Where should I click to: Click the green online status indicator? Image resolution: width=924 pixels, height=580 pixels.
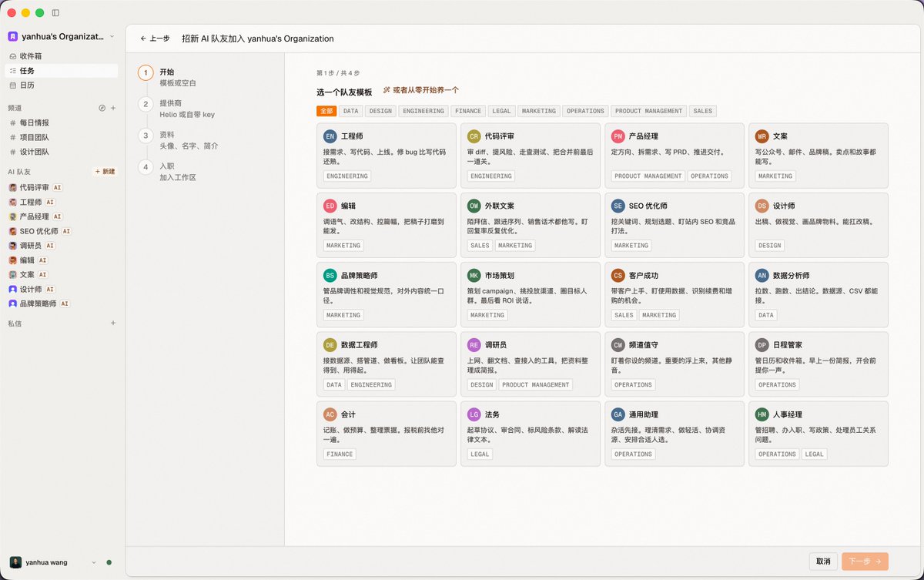(x=109, y=562)
